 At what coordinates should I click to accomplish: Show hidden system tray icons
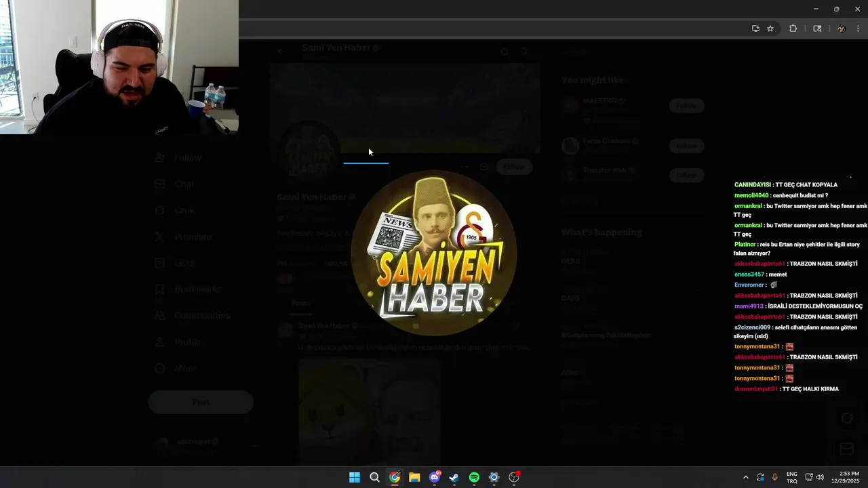tap(746, 477)
